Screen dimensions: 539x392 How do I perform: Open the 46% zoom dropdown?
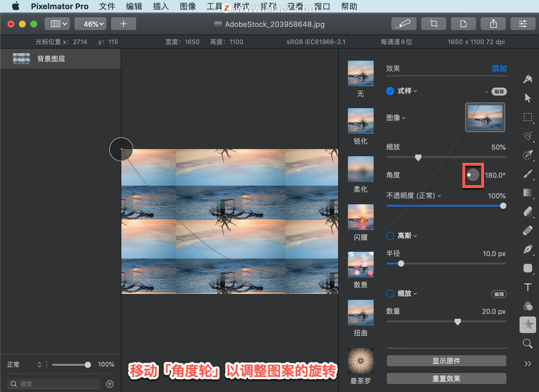(x=90, y=24)
